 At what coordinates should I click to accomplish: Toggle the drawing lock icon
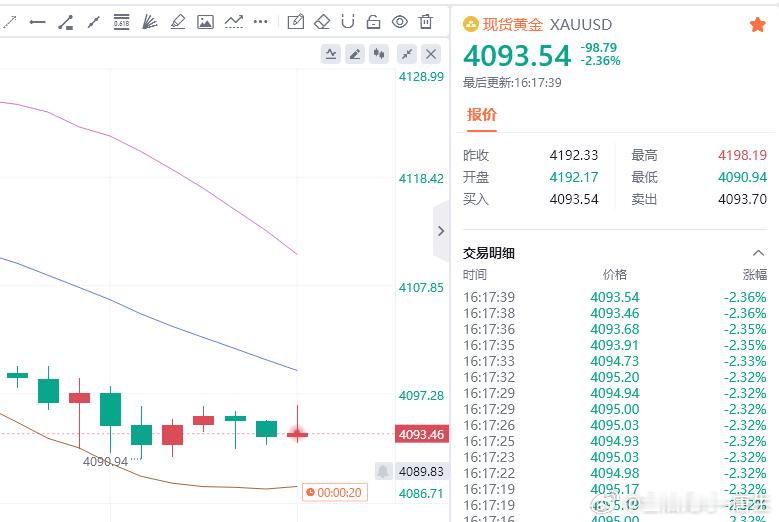click(373, 22)
